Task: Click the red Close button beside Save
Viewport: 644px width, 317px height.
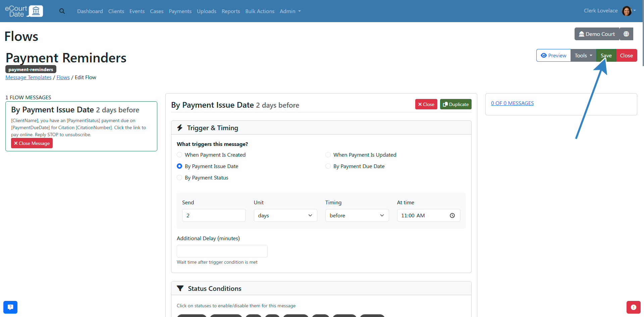Action: 627,55
